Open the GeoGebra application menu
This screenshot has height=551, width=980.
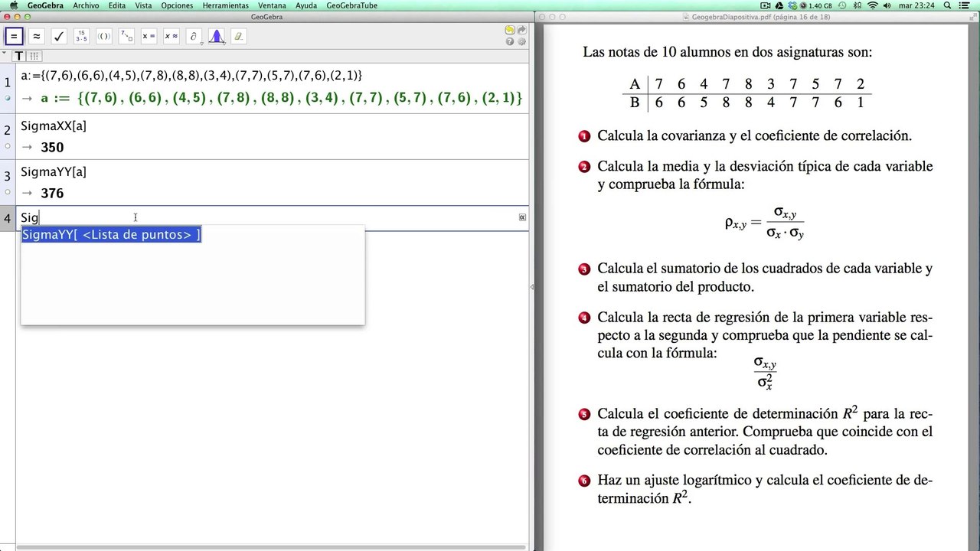point(46,5)
